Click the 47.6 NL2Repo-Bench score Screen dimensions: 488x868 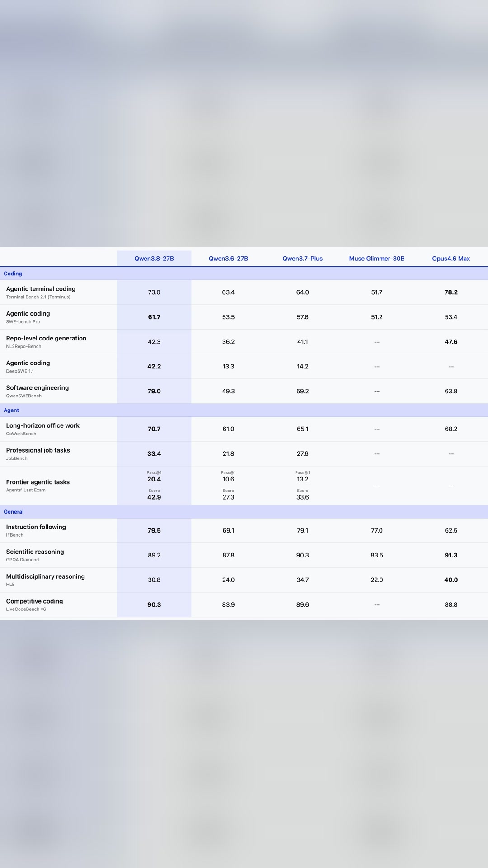(x=451, y=342)
